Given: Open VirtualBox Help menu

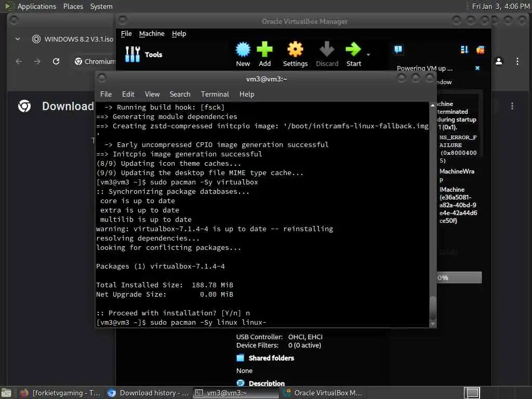Looking at the screenshot, I should point(179,34).
